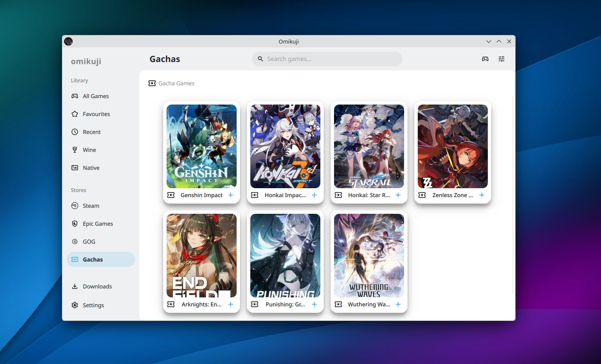Close the Omikuji window
Image resolution: width=601 pixels, height=364 pixels.
tap(509, 41)
